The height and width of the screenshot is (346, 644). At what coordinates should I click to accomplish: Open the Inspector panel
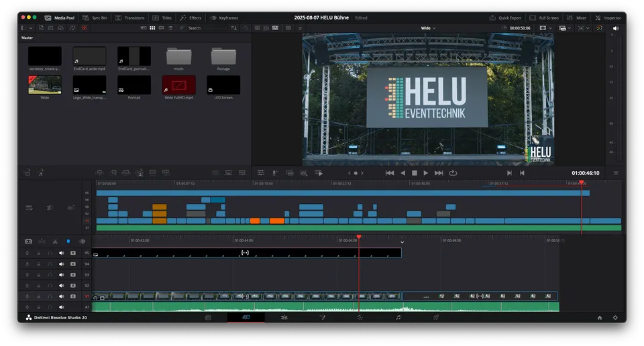pyautogui.click(x=608, y=17)
